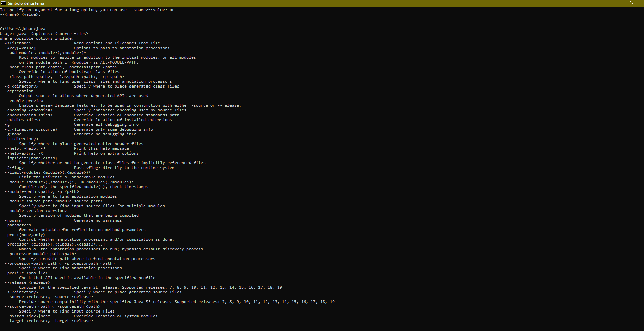This screenshot has width=644, height=331.
Task: Click the '-g:{lines,vars,source}' option text
Action: pyautogui.click(x=31, y=129)
